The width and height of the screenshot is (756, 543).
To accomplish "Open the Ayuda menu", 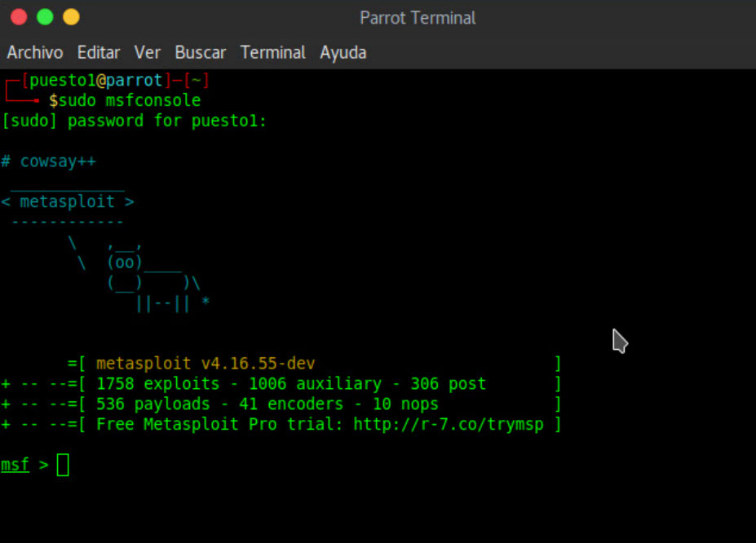I will click(343, 52).
